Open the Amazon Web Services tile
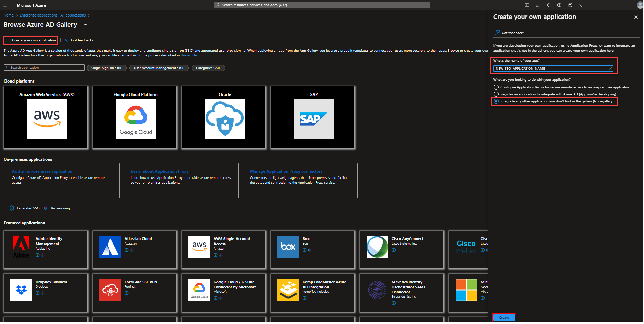Viewport: 644px width, 324px height. [46, 117]
